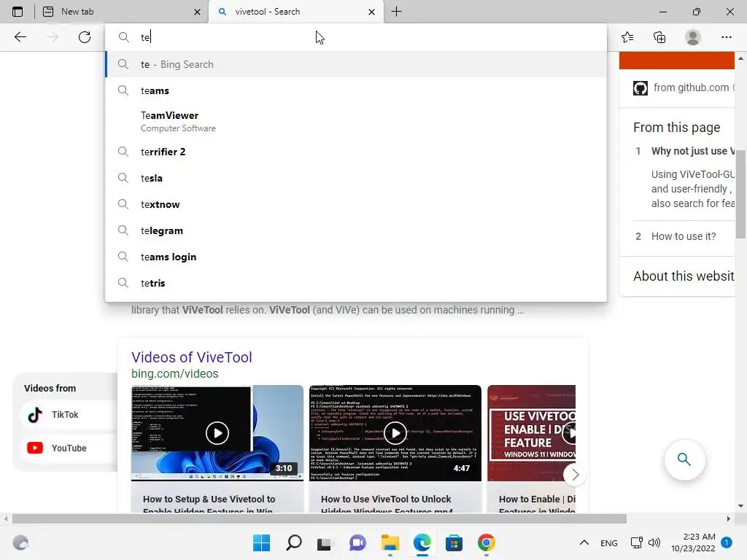The image size is (747, 560).
Task: Open the notification badge in tray
Action: [727, 542]
